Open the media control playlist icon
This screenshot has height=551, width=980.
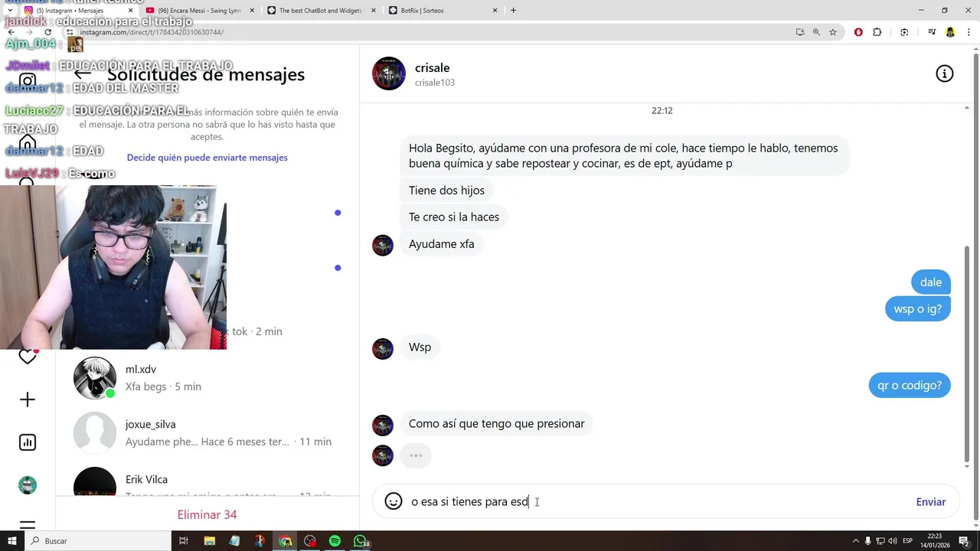[x=932, y=32]
